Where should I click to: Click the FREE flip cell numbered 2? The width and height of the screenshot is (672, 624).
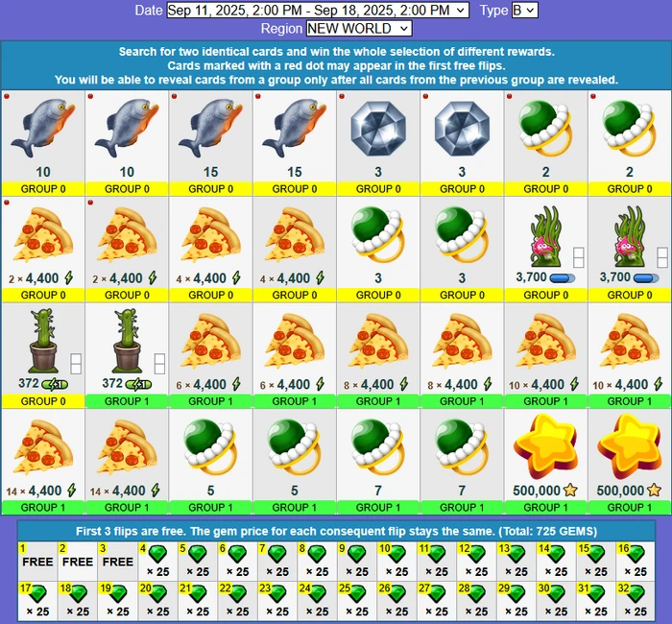(78, 562)
